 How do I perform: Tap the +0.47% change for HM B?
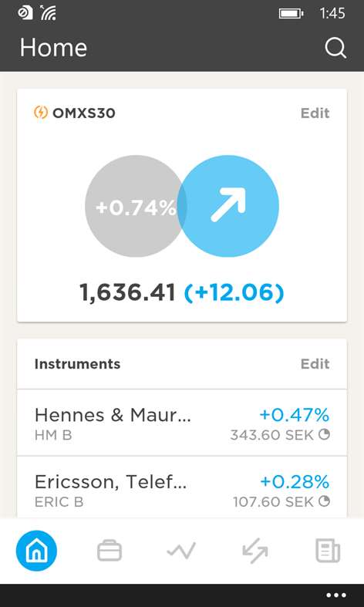[x=295, y=415]
